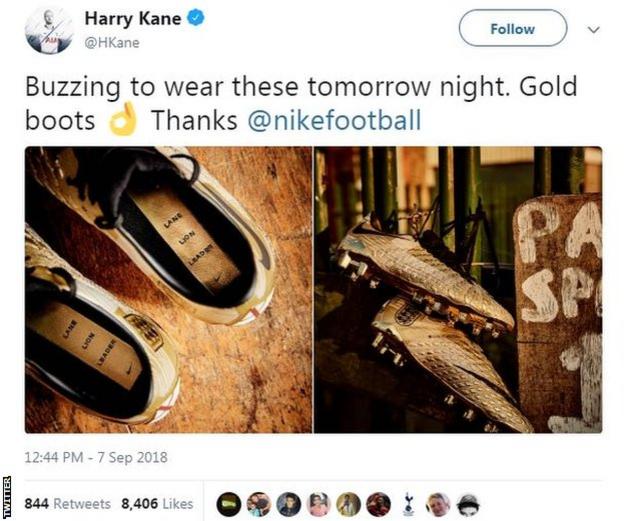This screenshot has height=521, width=624.
Task: Click the gold-toned liker avatar
Action: [x=349, y=504]
